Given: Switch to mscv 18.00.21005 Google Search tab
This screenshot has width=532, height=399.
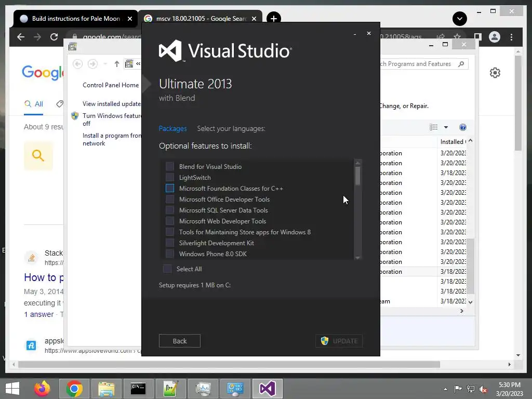Looking at the screenshot, I should tap(200, 19).
